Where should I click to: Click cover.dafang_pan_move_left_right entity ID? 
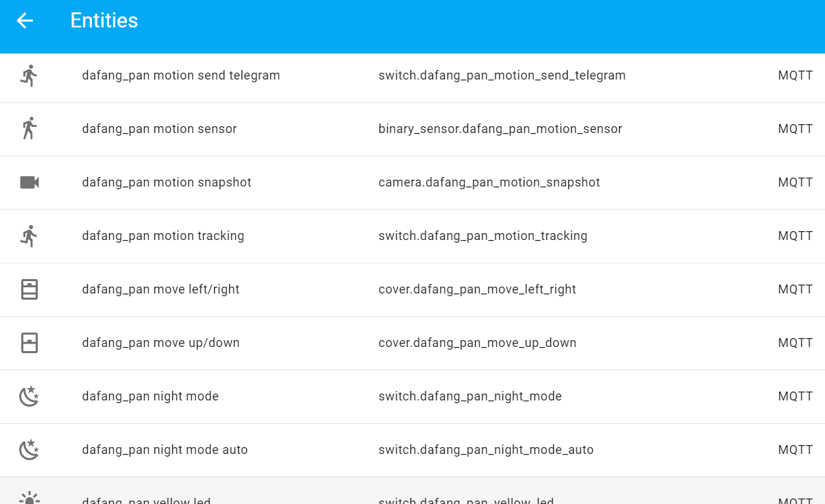[x=478, y=289]
